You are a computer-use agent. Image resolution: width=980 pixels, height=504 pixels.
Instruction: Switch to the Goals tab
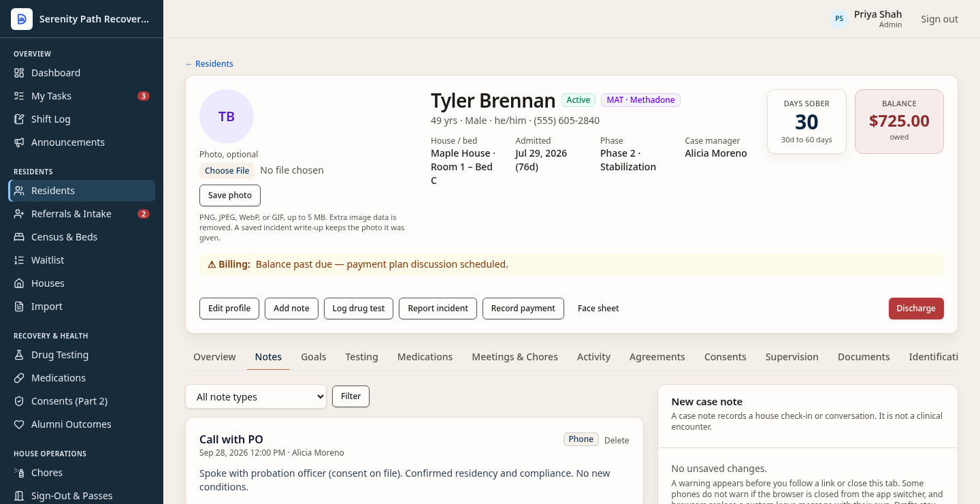pyautogui.click(x=314, y=357)
